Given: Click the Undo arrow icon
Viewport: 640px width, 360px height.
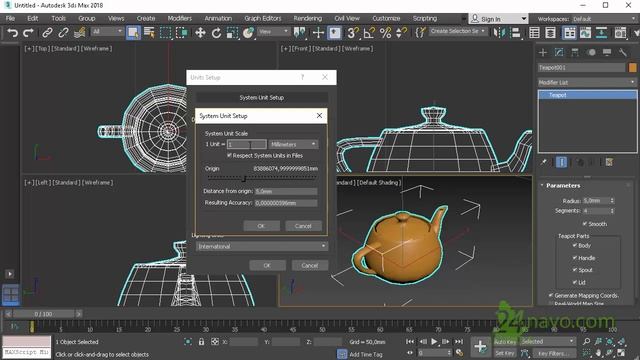Looking at the screenshot, I should pos(12,33).
